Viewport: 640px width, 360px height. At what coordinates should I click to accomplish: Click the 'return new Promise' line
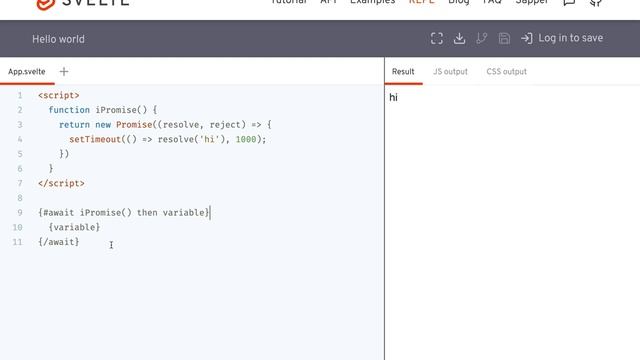pos(165,125)
